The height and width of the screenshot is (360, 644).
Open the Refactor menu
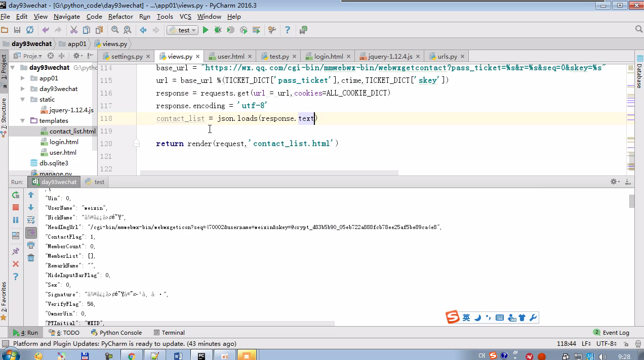coord(120,17)
